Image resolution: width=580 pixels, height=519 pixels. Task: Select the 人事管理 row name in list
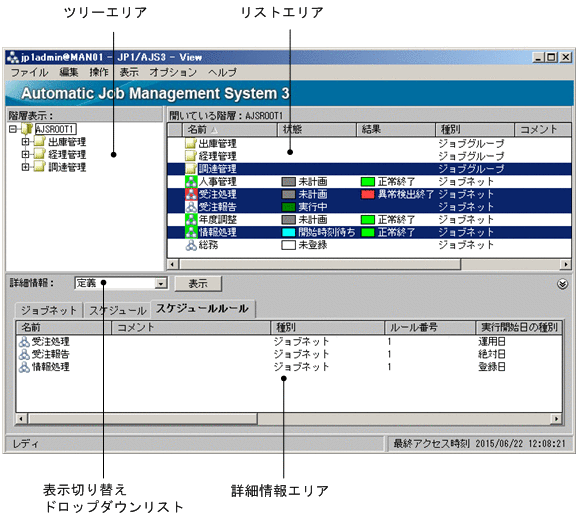click(218, 182)
